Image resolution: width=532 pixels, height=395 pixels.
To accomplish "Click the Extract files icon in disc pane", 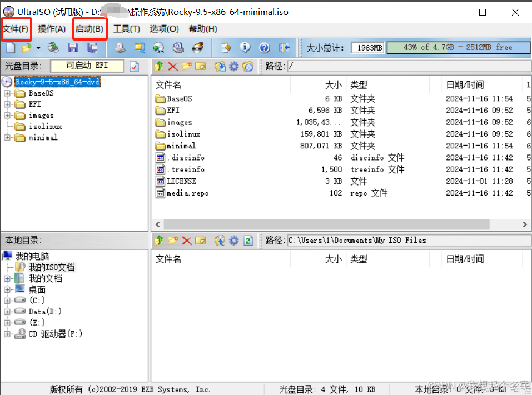I will (x=220, y=66).
